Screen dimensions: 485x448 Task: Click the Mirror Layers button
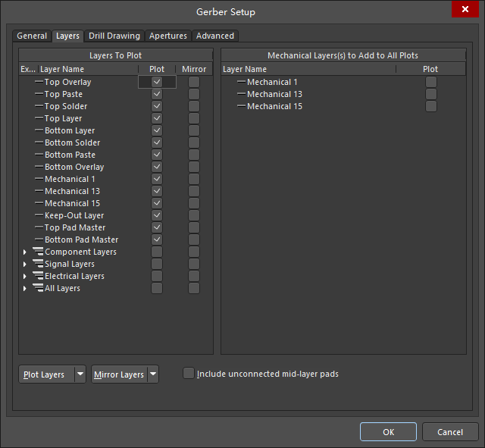pos(120,374)
